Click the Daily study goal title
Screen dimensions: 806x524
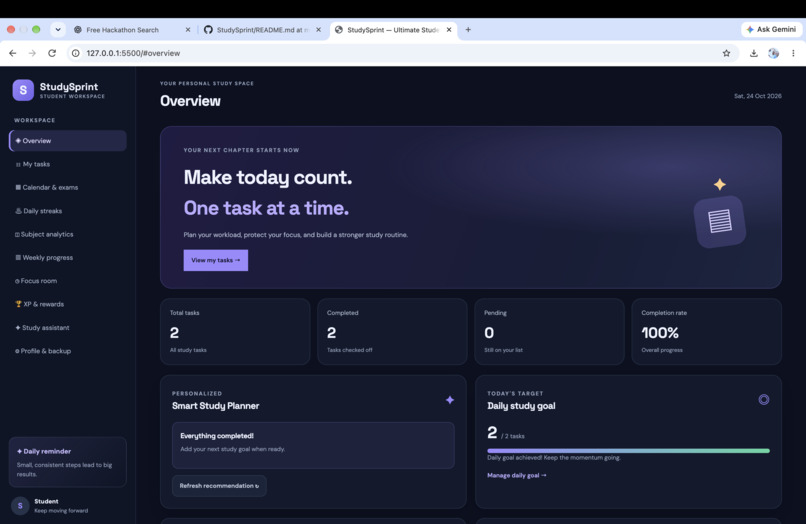[x=521, y=406]
